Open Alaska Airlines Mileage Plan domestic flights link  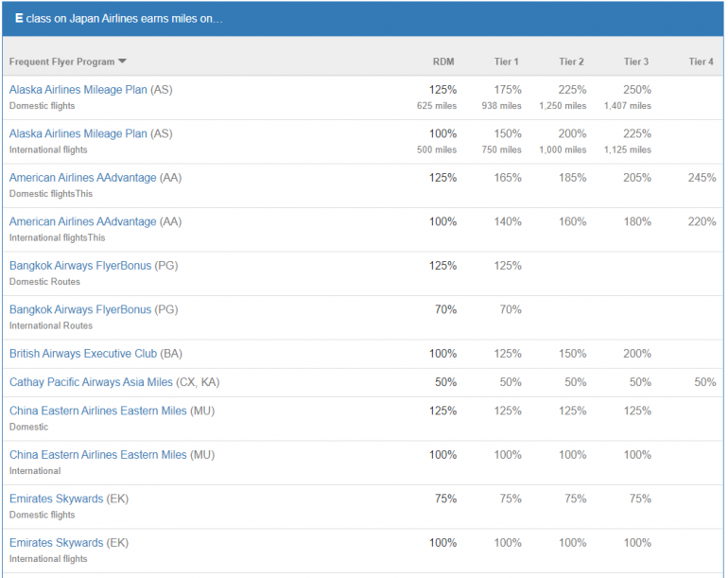coord(78,90)
